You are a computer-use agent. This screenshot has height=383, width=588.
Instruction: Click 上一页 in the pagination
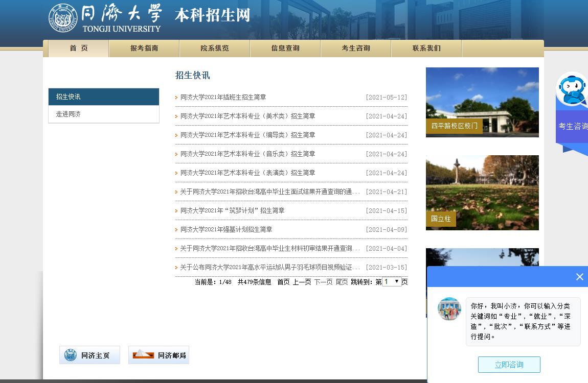click(x=302, y=282)
